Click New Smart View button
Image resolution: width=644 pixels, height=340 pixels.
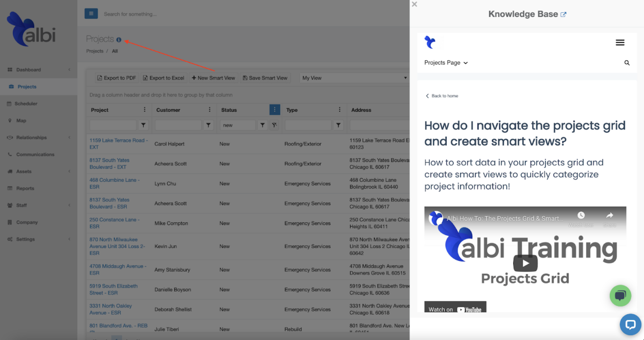[214, 78]
